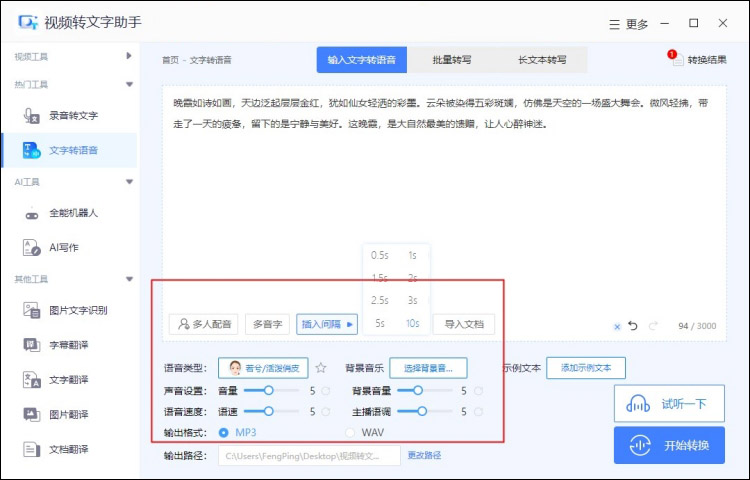This screenshot has height=480, width=750.
Task: Open the 更多 hamburger menu
Action: pos(629,24)
